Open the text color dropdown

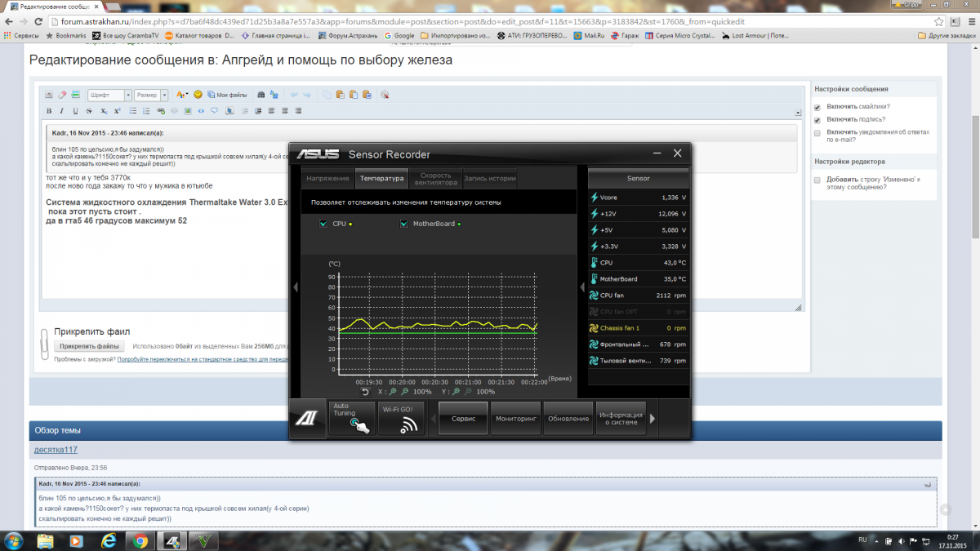[182, 95]
